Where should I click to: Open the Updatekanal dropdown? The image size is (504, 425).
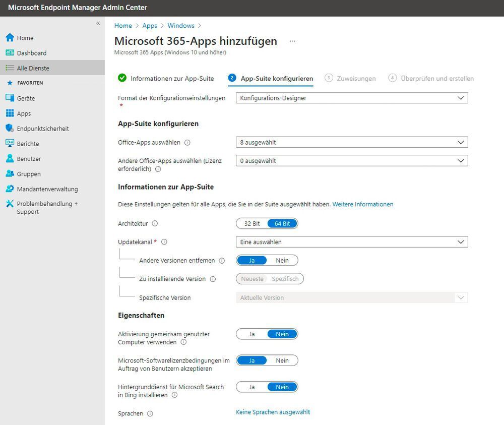(x=351, y=241)
